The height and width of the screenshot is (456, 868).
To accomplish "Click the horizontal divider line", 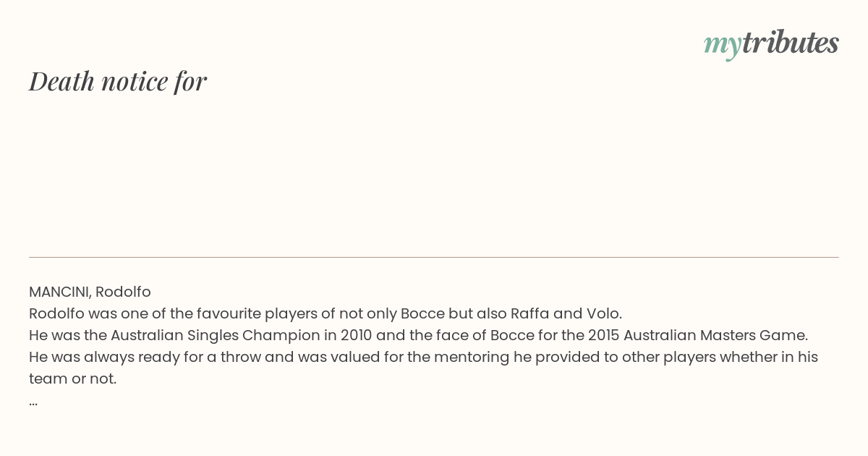I will click(434, 257).
